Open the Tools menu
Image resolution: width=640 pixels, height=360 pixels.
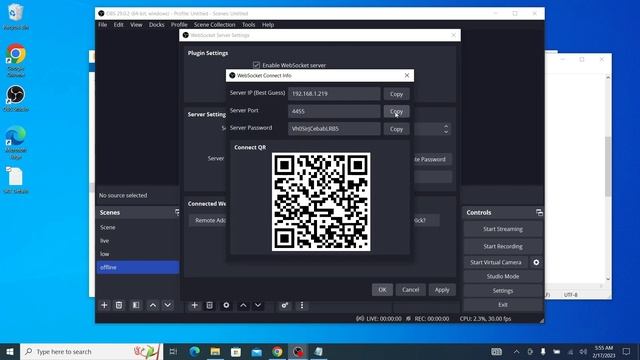tap(248, 24)
